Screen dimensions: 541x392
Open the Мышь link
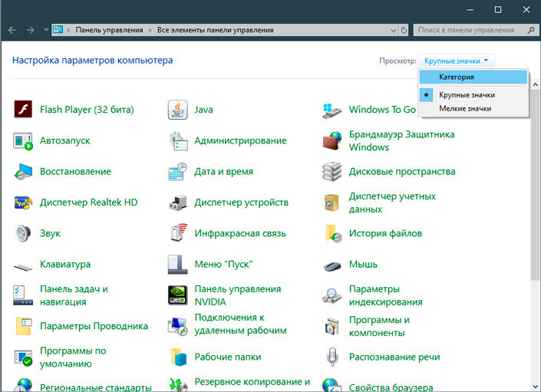tap(363, 265)
